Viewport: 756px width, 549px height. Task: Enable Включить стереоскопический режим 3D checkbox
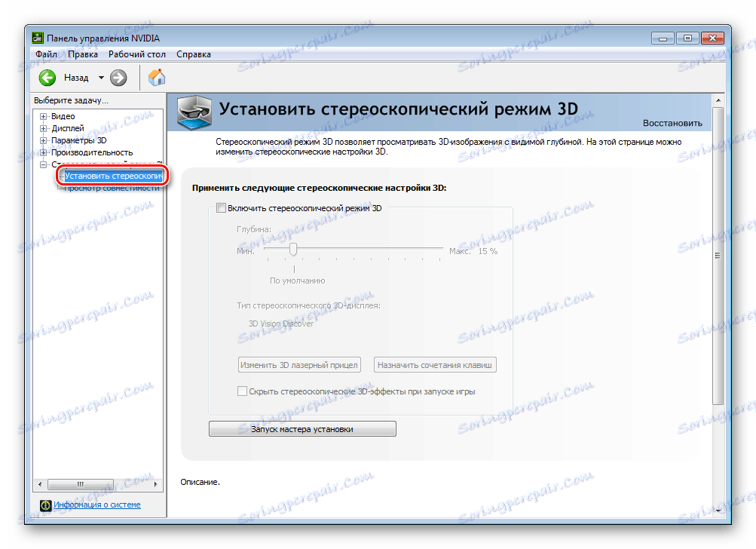[222, 208]
